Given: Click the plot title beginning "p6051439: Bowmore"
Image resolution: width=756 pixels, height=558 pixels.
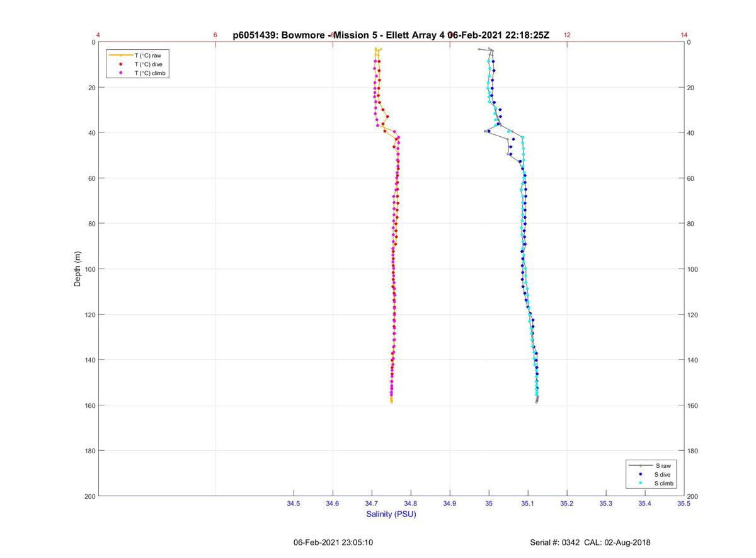Looking at the screenshot, I should coord(391,35).
